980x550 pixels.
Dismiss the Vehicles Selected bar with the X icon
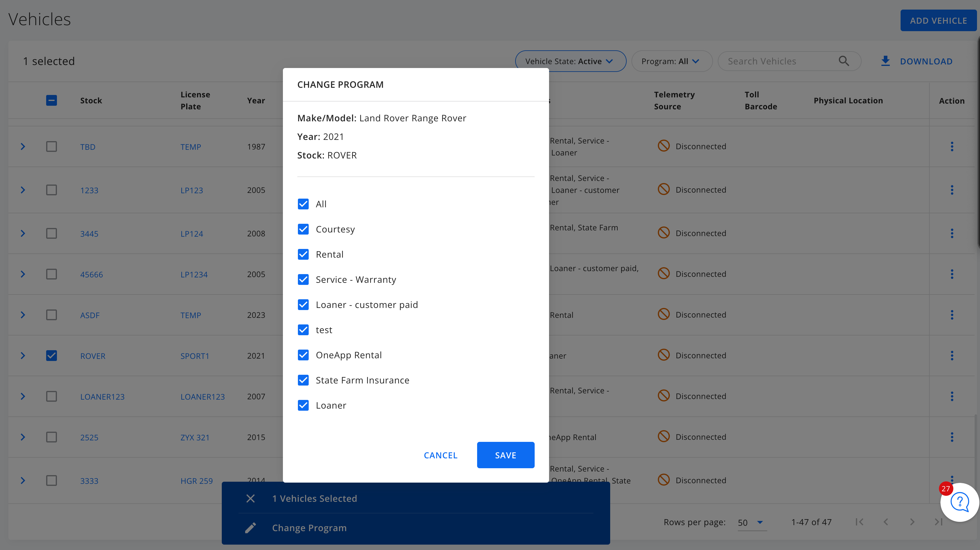pos(250,498)
